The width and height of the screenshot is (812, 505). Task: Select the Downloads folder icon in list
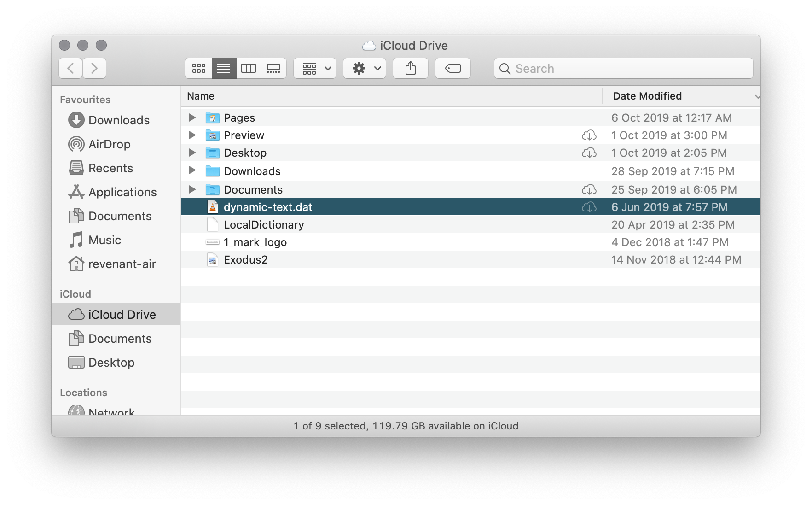pyautogui.click(x=212, y=171)
